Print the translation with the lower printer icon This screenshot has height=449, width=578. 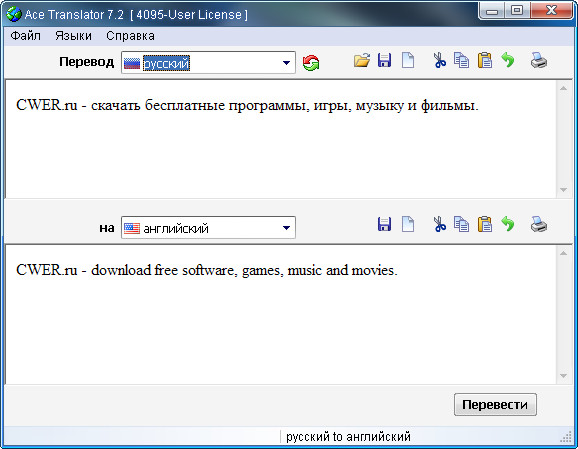tap(539, 224)
